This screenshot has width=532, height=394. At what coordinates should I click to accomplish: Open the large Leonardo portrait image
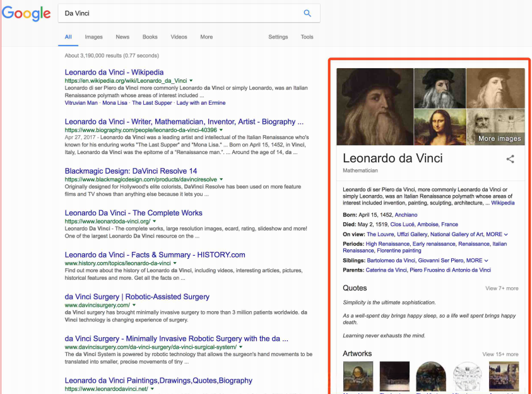click(x=374, y=107)
